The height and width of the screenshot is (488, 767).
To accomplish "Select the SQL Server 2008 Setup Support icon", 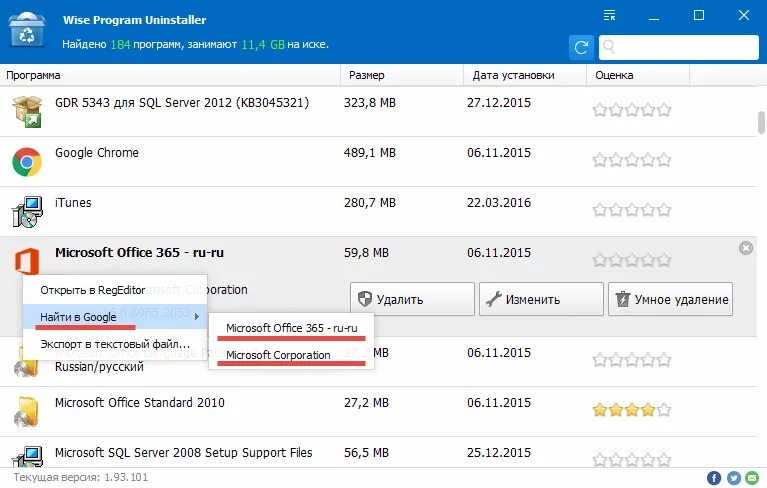I will tap(27, 456).
